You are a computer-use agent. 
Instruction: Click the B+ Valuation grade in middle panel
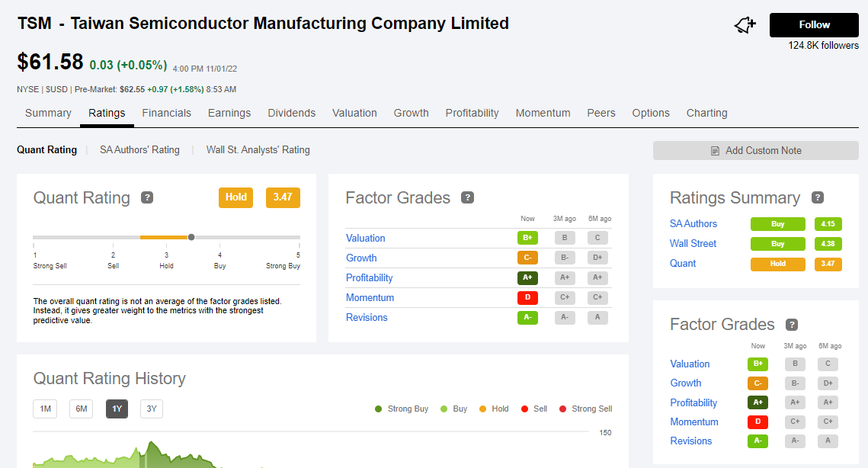pos(527,238)
